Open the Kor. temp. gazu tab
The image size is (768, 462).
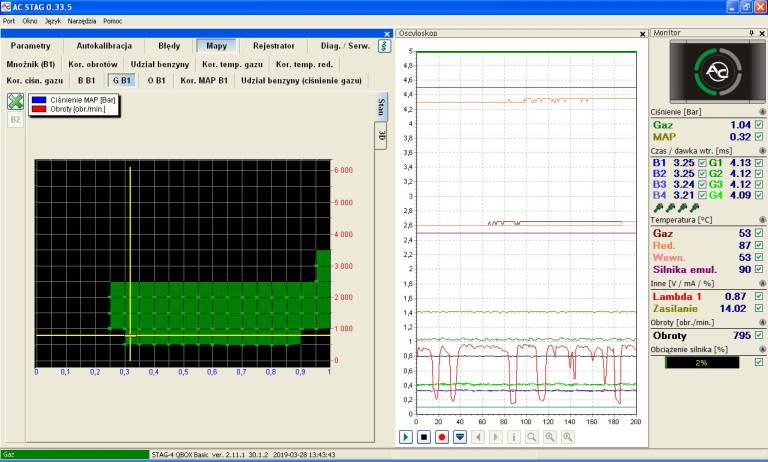(233, 64)
